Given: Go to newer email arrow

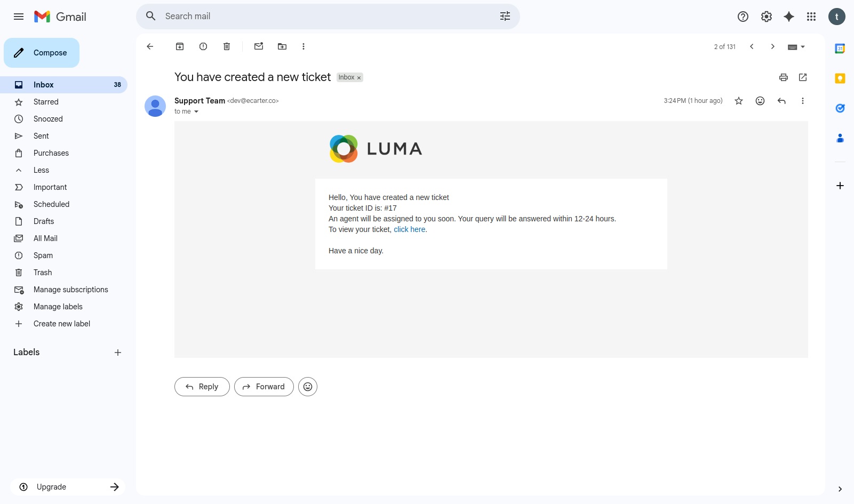Looking at the screenshot, I should [752, 46].
